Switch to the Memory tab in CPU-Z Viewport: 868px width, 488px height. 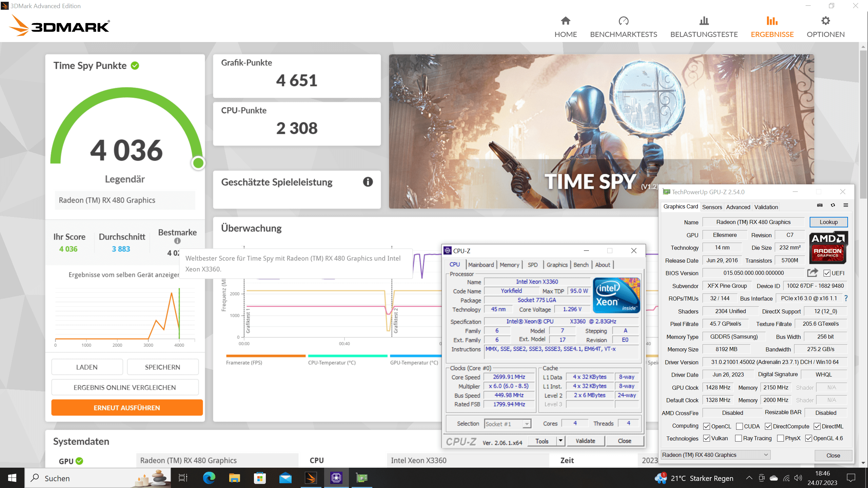[509, 265]
